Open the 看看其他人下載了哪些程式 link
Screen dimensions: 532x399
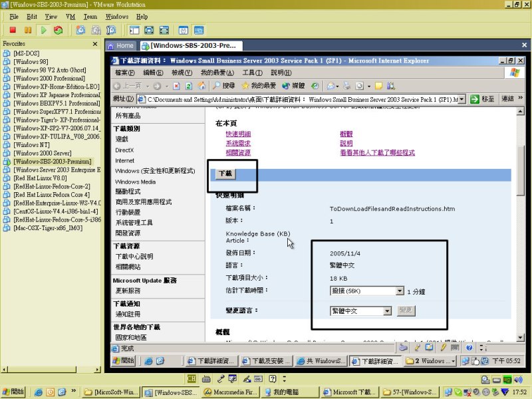tap(377, 153)
